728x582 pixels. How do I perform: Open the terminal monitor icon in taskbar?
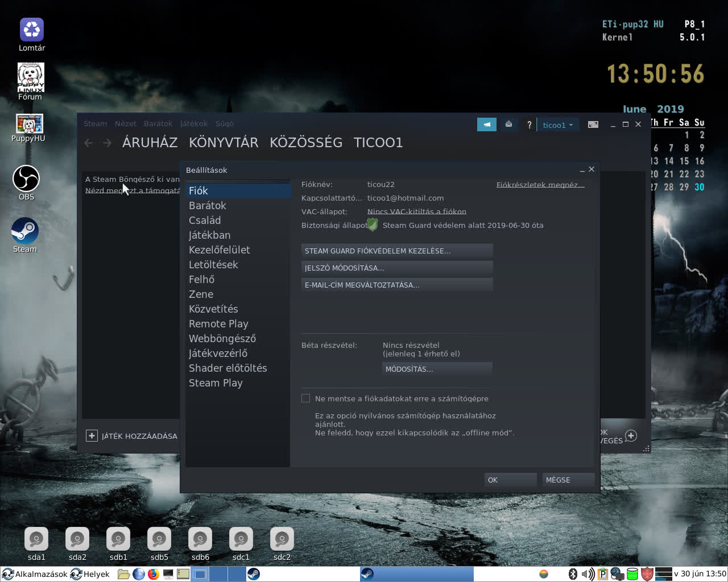168,574
